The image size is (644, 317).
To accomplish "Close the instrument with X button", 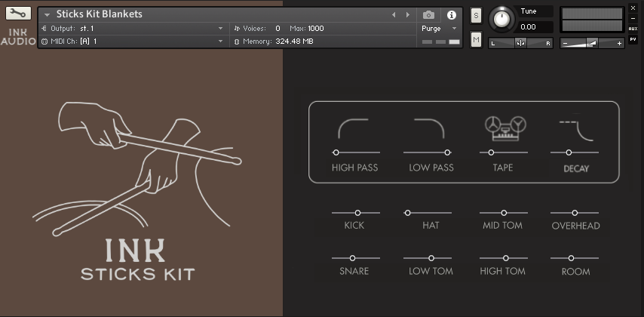I will pyautogui.click(x=633, y=8).
